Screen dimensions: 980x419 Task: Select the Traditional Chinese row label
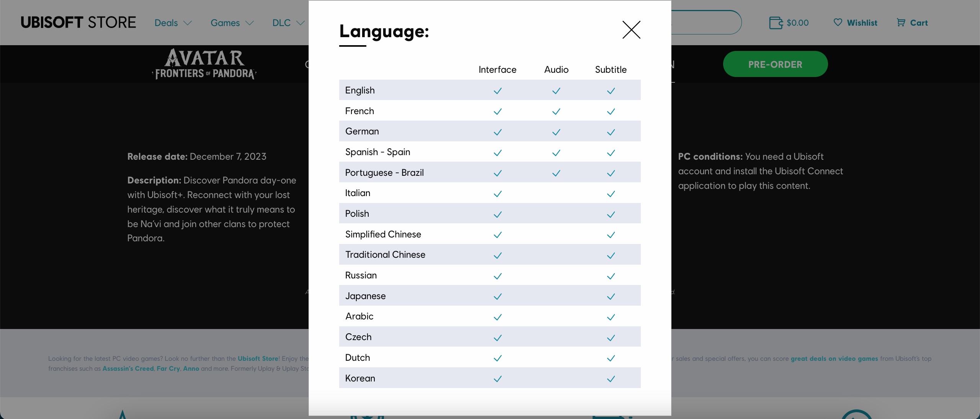[385, 255]
